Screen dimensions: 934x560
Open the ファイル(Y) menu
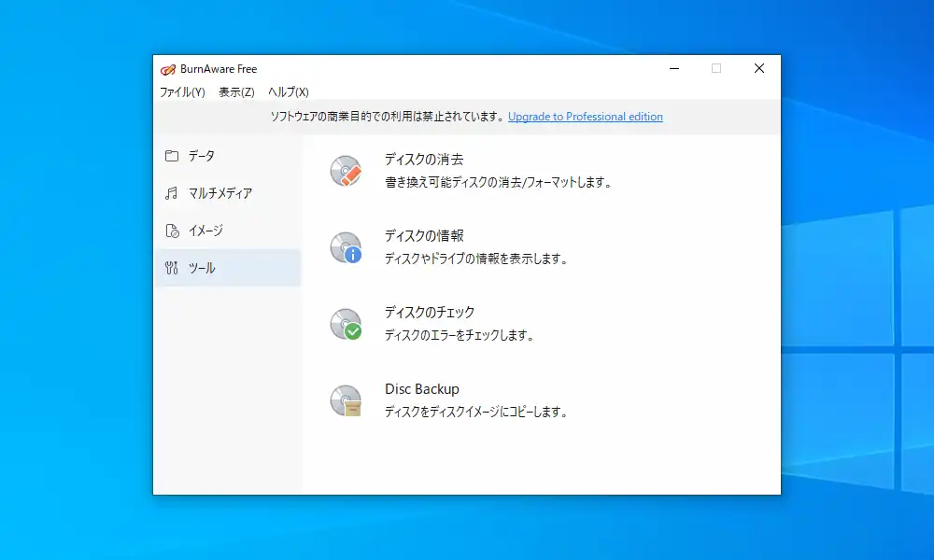[x=181, y=92]
